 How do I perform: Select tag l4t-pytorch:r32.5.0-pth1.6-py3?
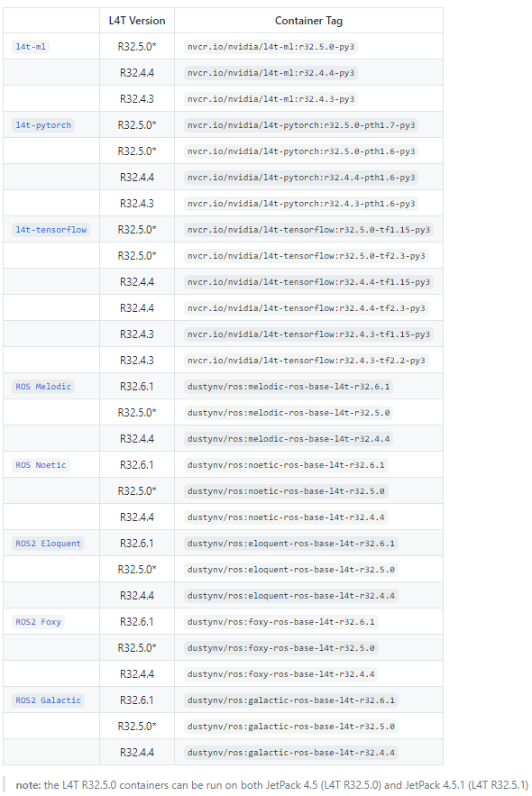point(301,151)
